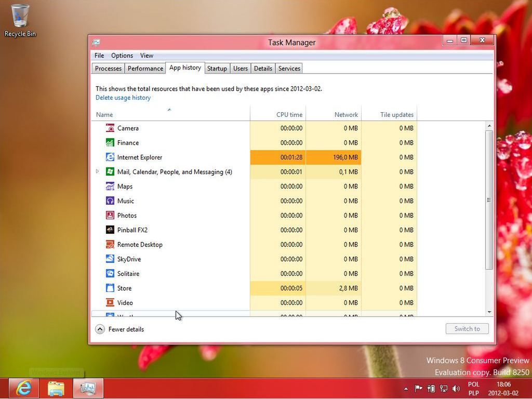The width and height of the screenshot is (532, 399).
Task: Sort by the CPU time column
Action: pyautogui.click(x=278, y=115)
